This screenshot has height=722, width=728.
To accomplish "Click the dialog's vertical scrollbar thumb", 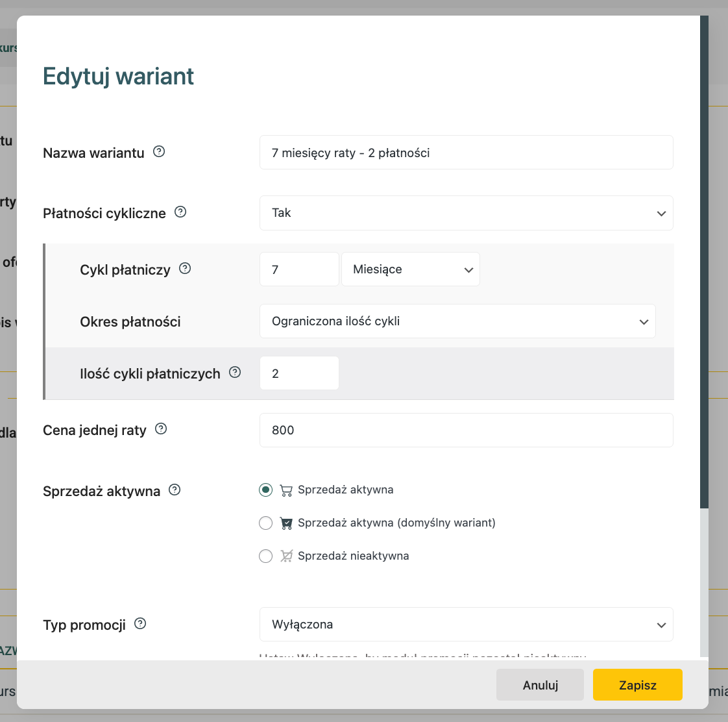I will pos(704,260).
